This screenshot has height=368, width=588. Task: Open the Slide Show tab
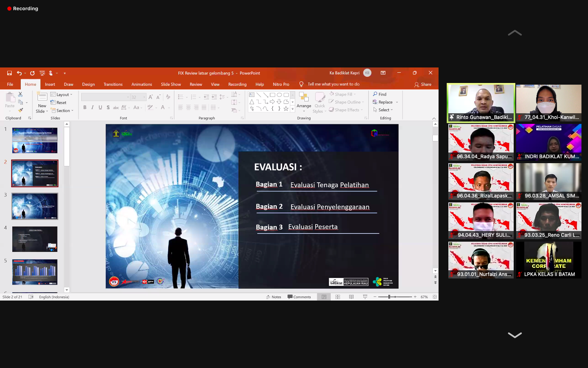171,85
